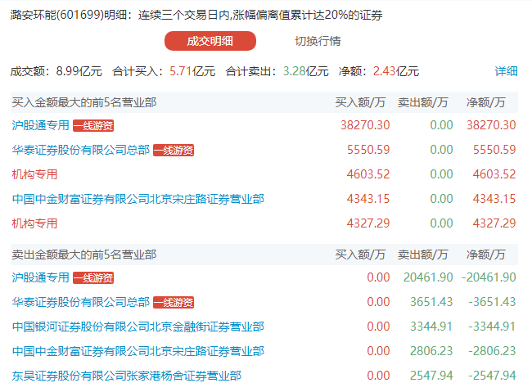Screen dimensions: 532x392
Task: Open 华泰证券股份有限公司总部 in the sell list
Action: click(x=81, y=302)
